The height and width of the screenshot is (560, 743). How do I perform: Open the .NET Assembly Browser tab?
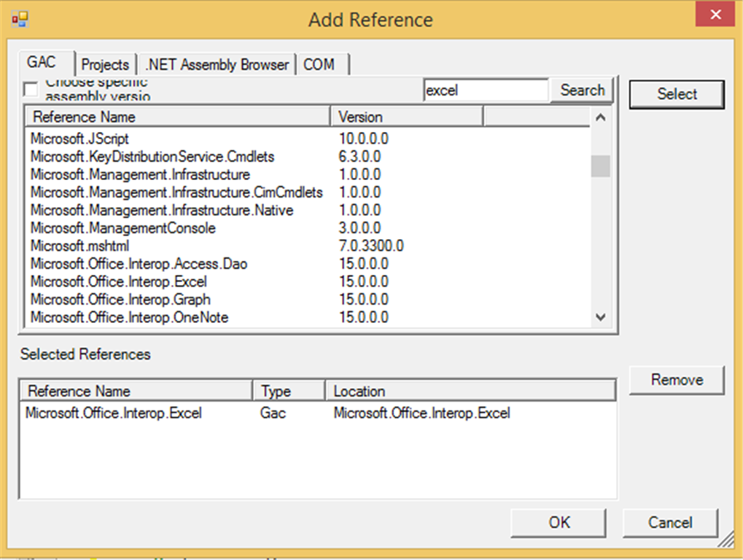point(217,64)
